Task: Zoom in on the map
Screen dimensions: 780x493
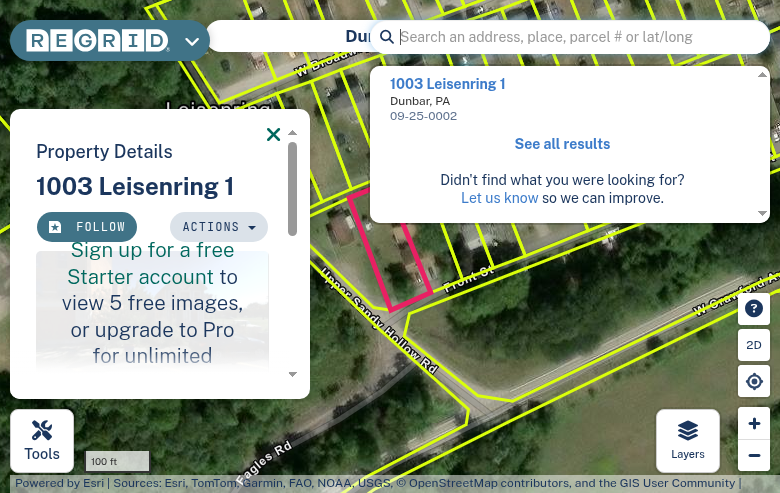Action: coord(754,424)
